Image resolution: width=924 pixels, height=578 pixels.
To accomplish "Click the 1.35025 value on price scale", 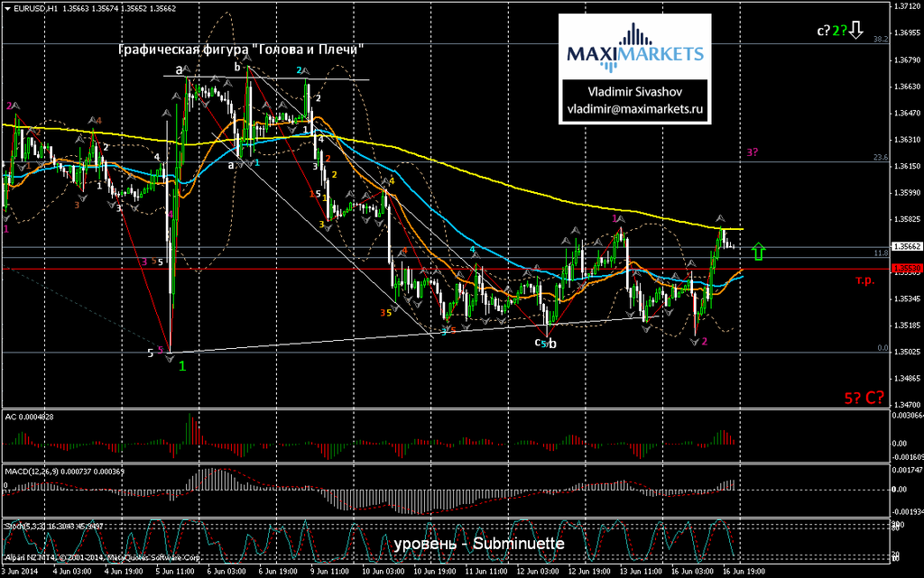I will (908, 352).
